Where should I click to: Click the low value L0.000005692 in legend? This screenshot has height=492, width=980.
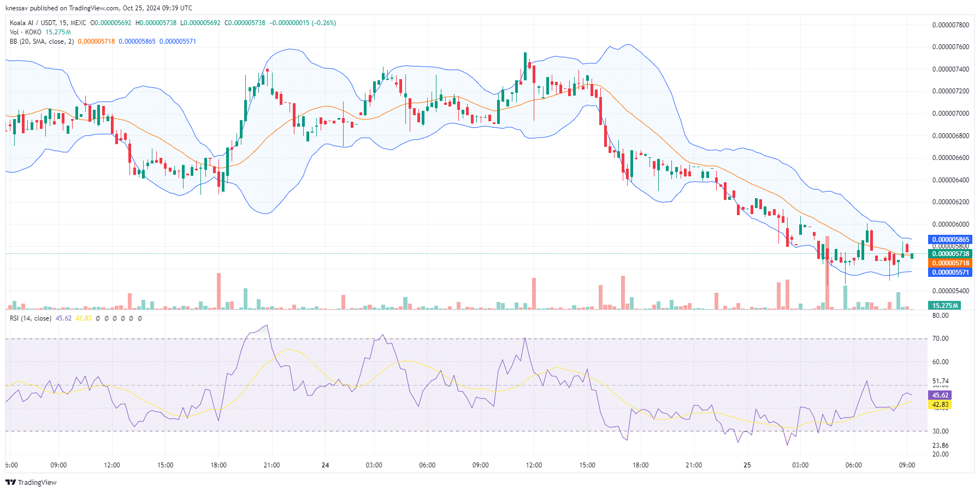pyautogui.click(x=200, y=23)
